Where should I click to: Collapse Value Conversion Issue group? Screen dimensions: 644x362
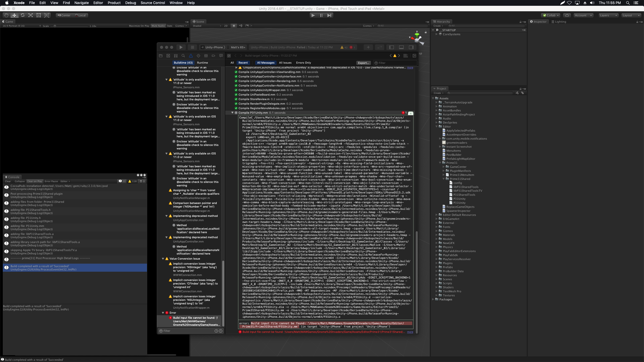163,259
